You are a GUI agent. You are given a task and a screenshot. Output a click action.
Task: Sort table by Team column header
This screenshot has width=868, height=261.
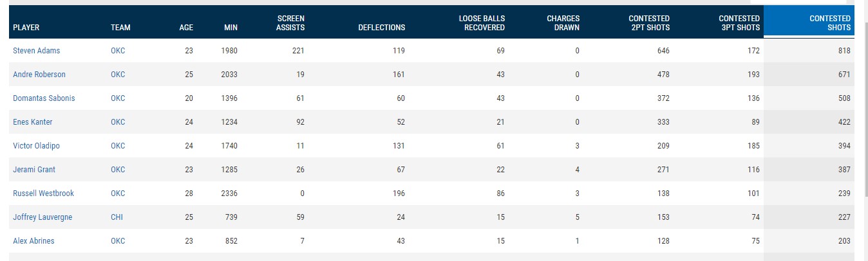pos(120,28)
